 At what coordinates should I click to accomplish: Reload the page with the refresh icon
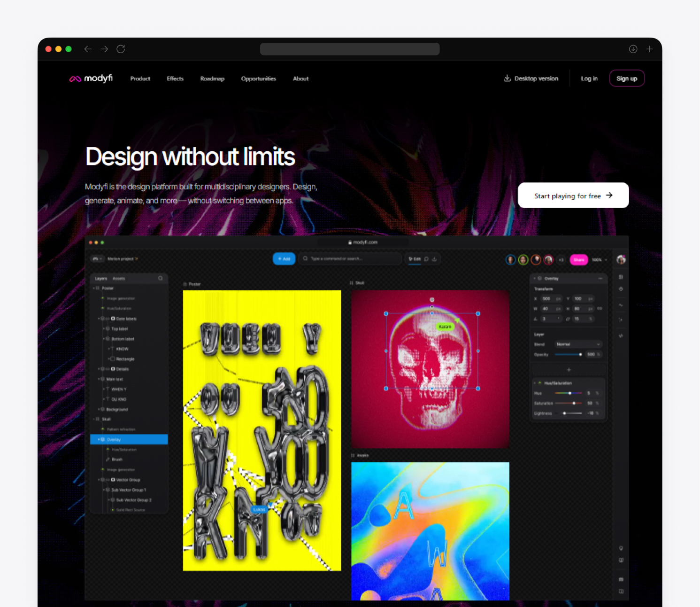click(121, 49)
